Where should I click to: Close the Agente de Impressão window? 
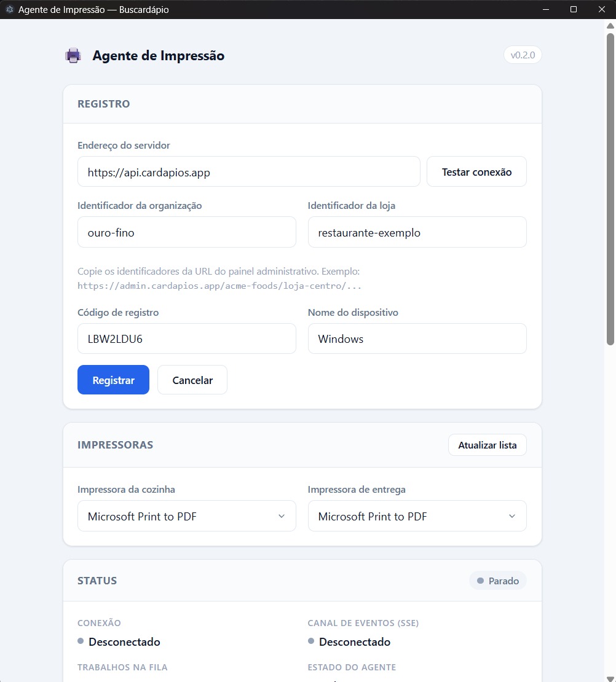602,9
